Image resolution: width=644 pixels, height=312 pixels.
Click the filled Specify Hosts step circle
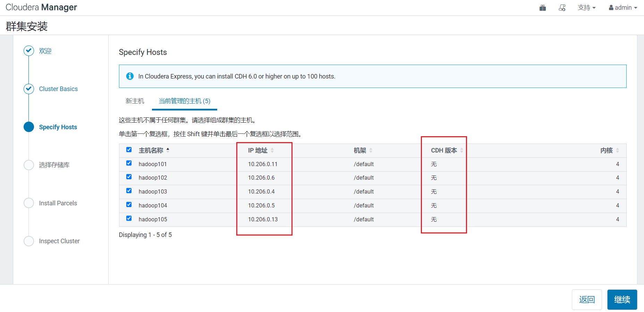(x=29, y=127)
